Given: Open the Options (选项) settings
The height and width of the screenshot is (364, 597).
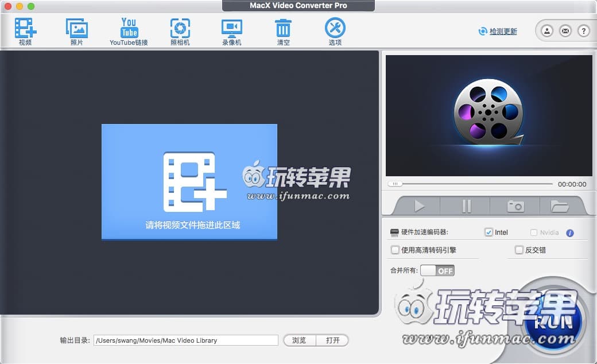Looking at the screenshot, I should [x=335, y=31].
